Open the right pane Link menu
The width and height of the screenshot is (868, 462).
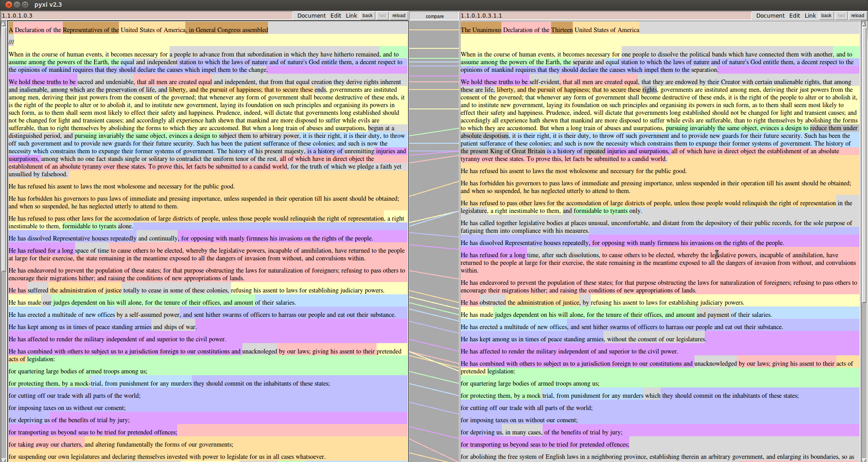point(810,16)
